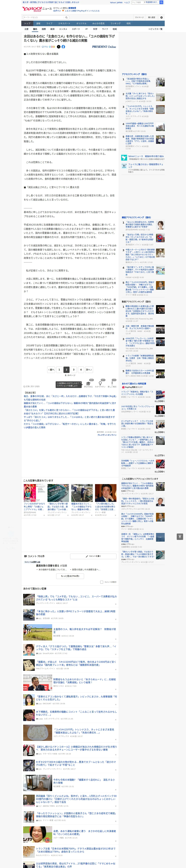Click the ヘルプ link in the header
This screenshot has height=868, width=186.
[x=127, y=2]
